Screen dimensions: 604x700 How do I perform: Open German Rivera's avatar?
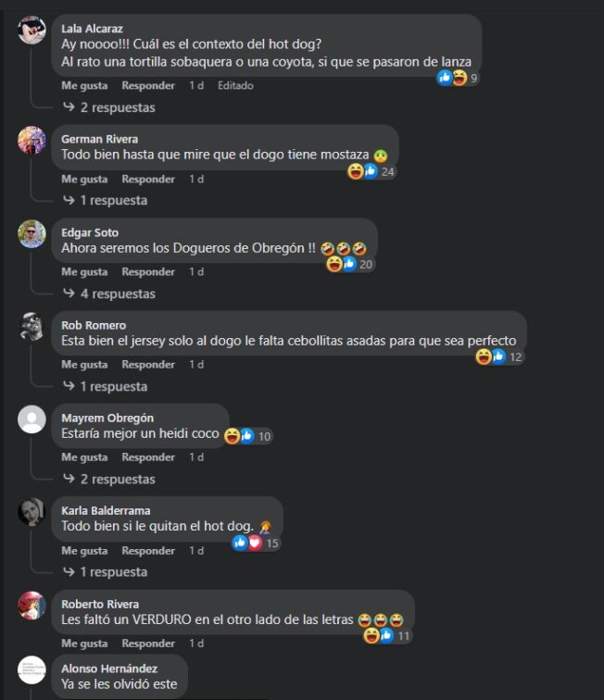pyautogui.click(x=31, y=140)
